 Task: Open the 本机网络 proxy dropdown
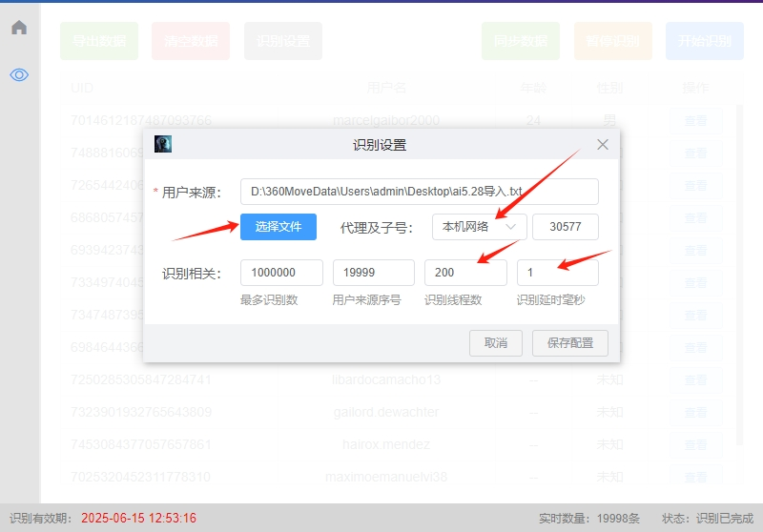tap(480, 227)
